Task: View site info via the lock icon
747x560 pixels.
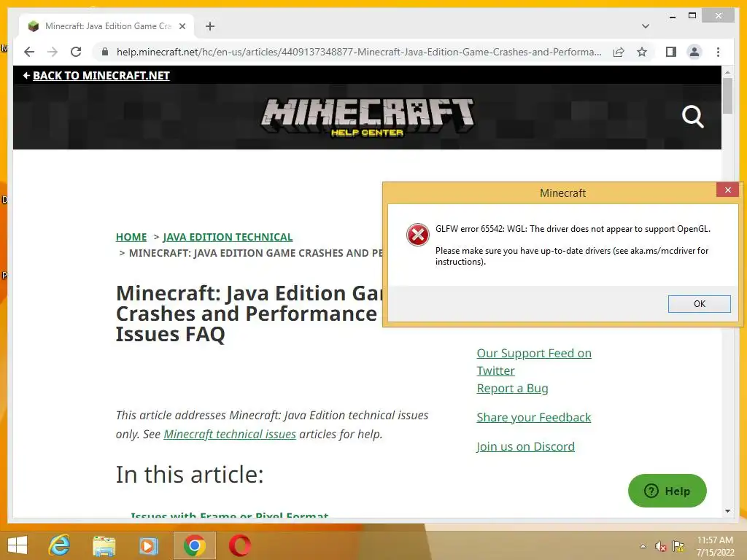Action: tap(105, 52)
